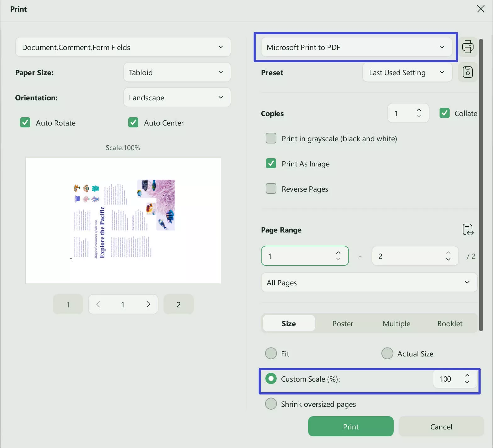Toggle Auto Center checkbox

click(133, 122)
